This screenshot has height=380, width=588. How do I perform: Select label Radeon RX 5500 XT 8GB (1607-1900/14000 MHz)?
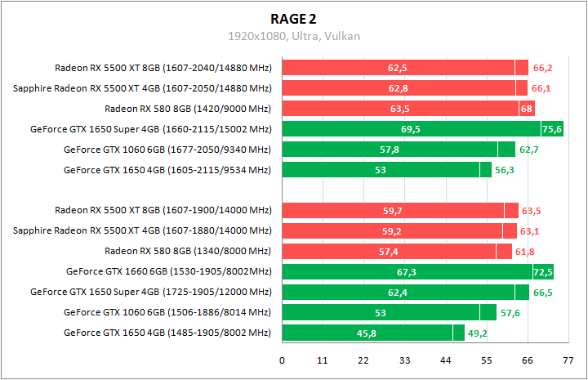(163, 210)
